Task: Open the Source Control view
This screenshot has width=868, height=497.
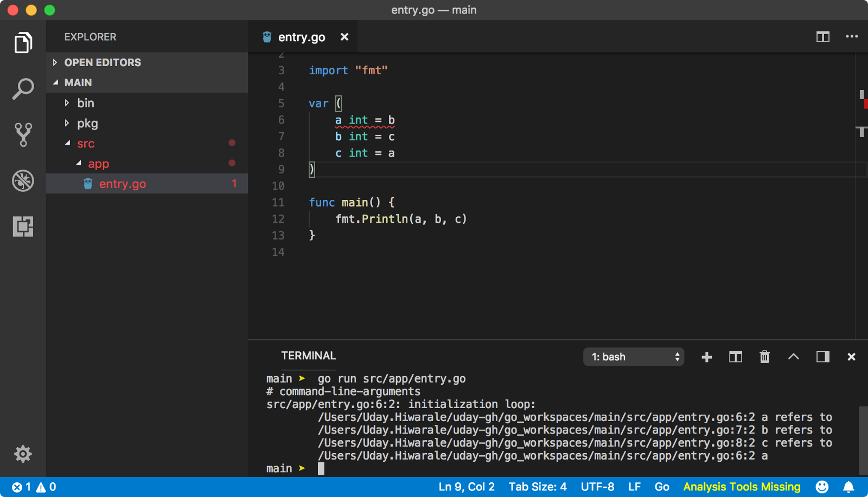Action: tap(23, 134)
